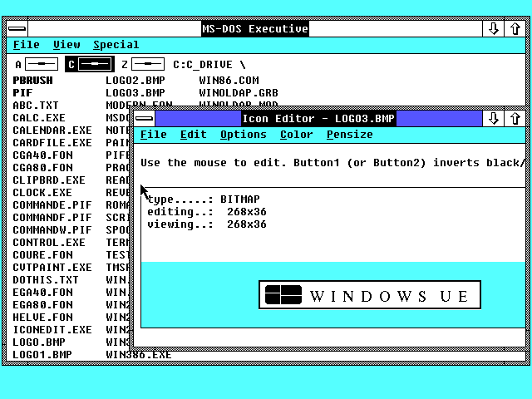532x399 pixels.
Task: Open View menu in MS-DOS Executive
Action: (x=66, y=45)
